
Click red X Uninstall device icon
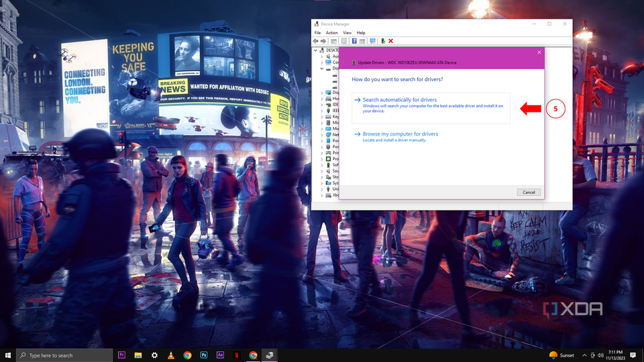tap(390, 41)
